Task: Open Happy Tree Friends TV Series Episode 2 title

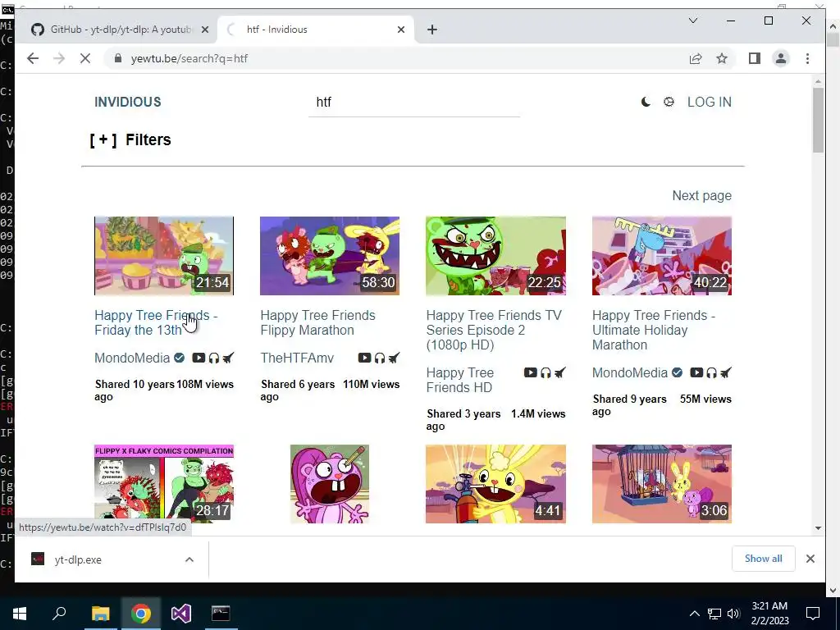Action: click(x=494, y=330)
